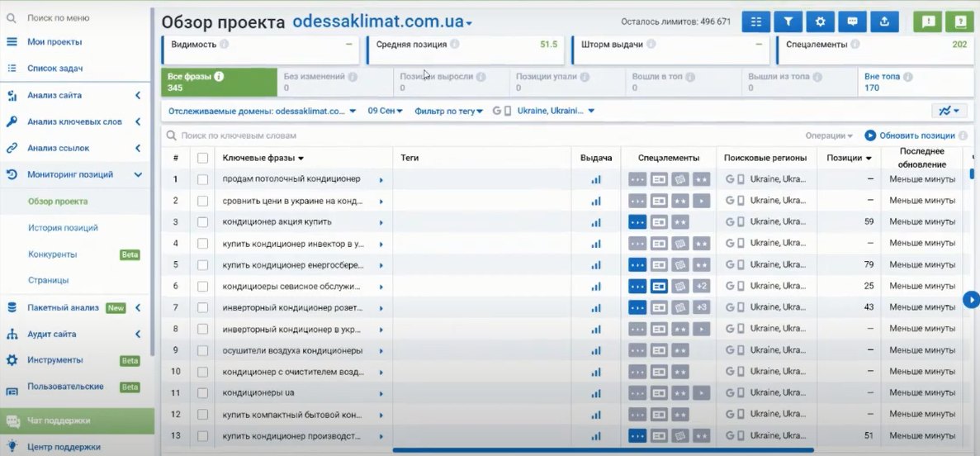Click the stars special element in row 13
This screenshot has width=980, height=456.
pyautogui.click(x=701, y=436)
